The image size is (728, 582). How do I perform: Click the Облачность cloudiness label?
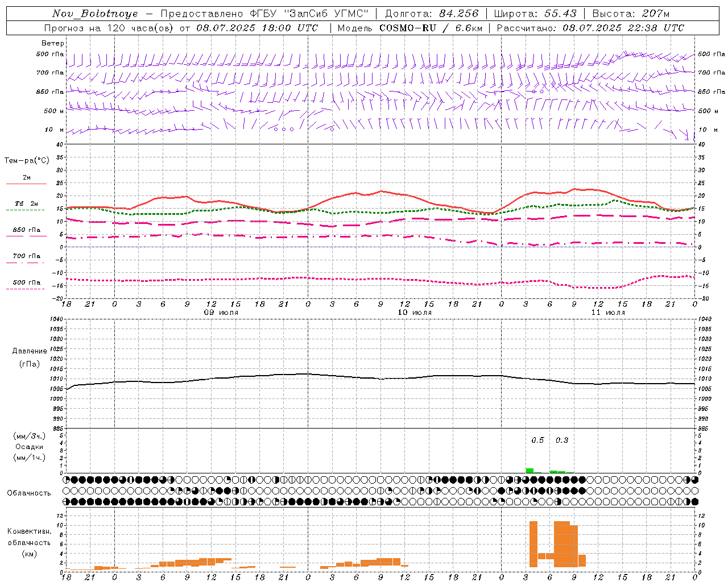29,493
